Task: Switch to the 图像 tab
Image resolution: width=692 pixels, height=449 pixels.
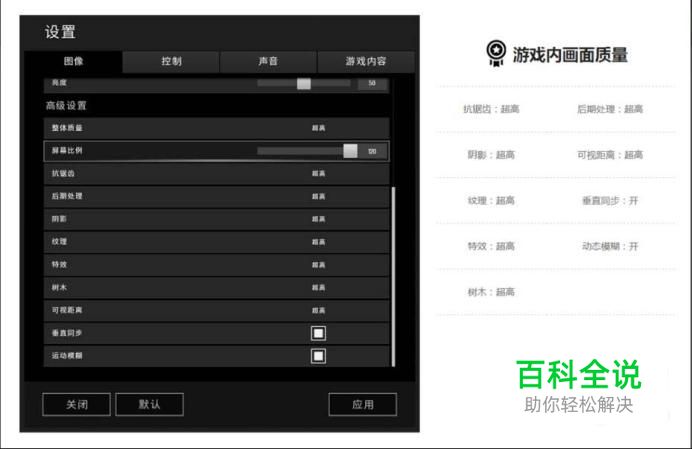Action: (x=73, y=61)
